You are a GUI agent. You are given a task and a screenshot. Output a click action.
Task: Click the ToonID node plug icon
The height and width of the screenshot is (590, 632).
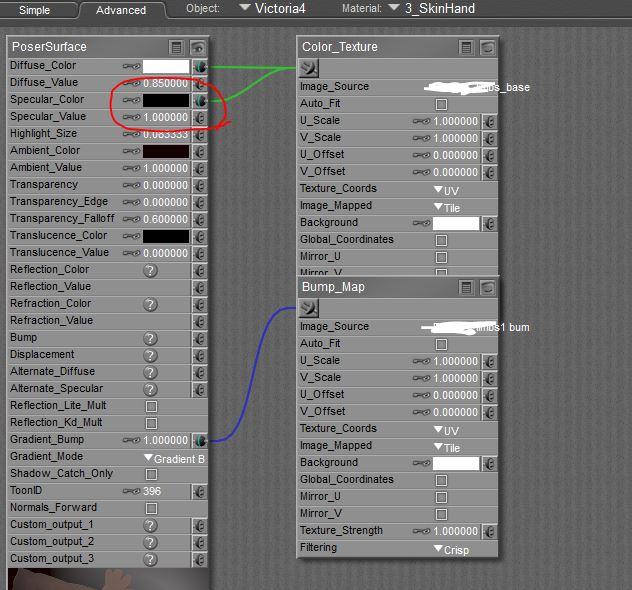(200, 491)
